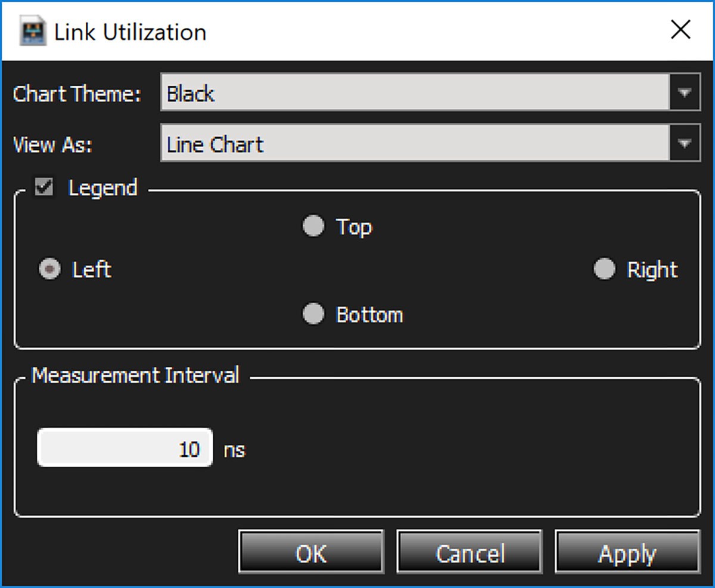Click the View As label
This screenshot has width=715, height=588.
coord(52,145)
